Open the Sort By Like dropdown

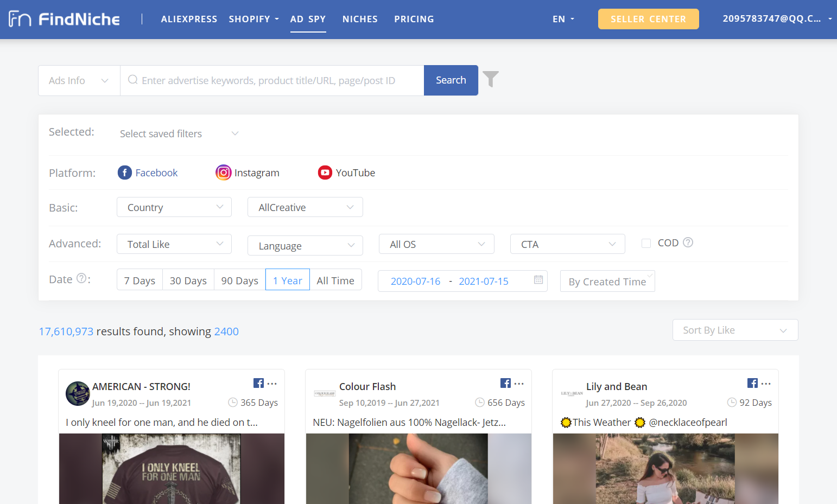pos(735,330)
